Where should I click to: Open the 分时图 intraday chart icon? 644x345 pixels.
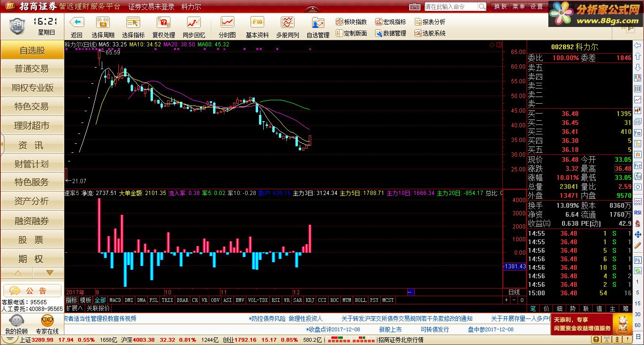pyautogui.click(x=227, y=22)
